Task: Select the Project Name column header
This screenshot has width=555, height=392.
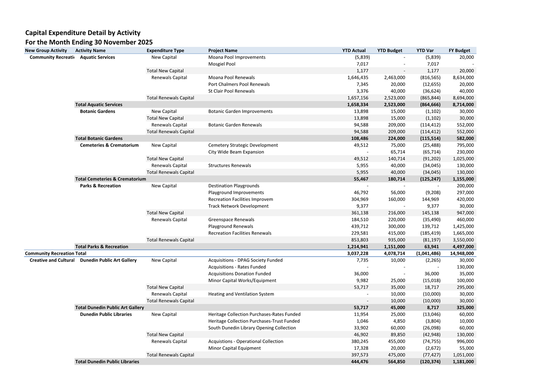Action: pos(222,51)
